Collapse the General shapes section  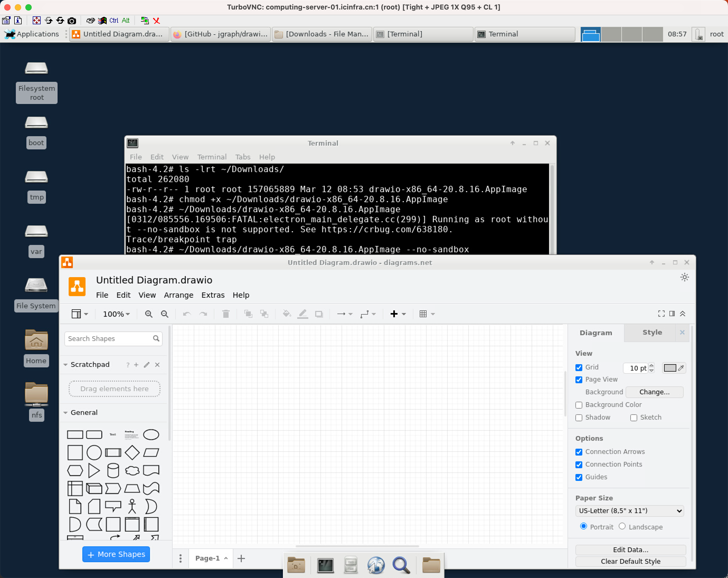point(65,413)
